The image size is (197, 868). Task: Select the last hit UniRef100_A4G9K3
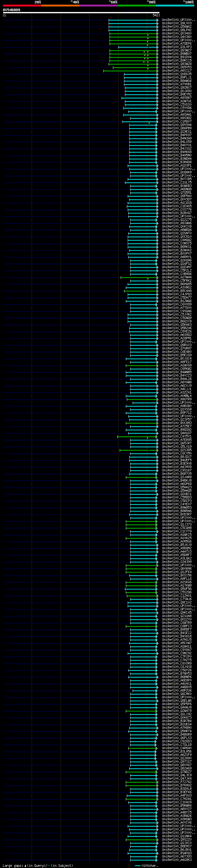click(x=176, y=860)
